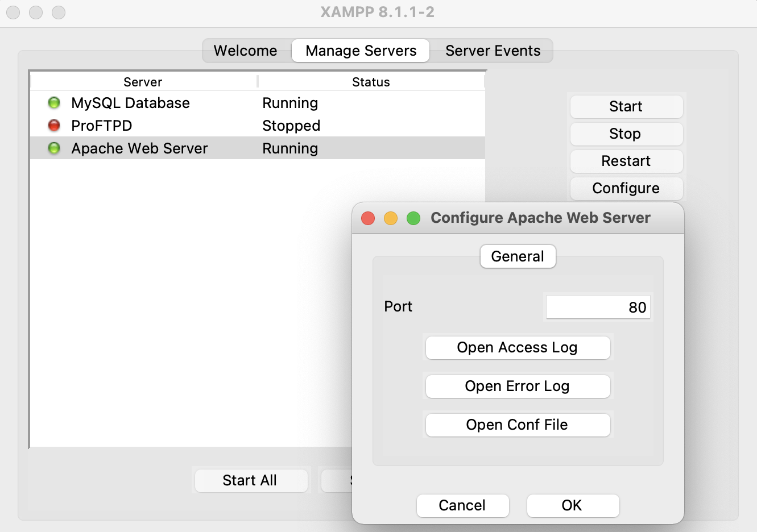Open the Configure panel for Apache
Screen dimensions: 757x532
point(626,188)
